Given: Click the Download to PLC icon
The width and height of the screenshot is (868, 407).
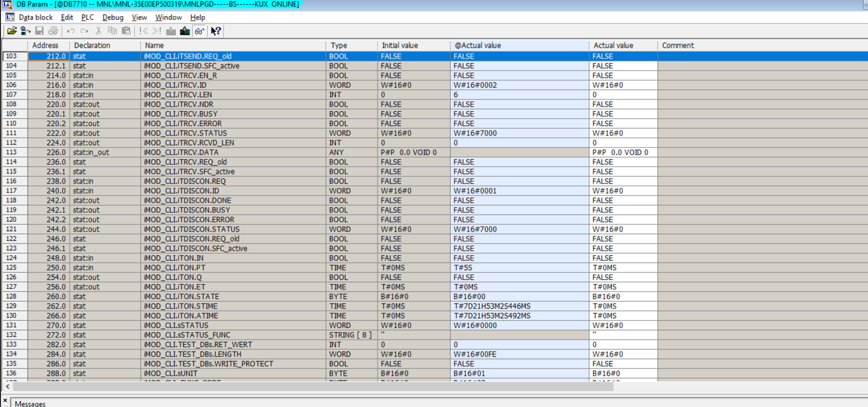Looking at the screenshot, I should (x=185, y=31).
